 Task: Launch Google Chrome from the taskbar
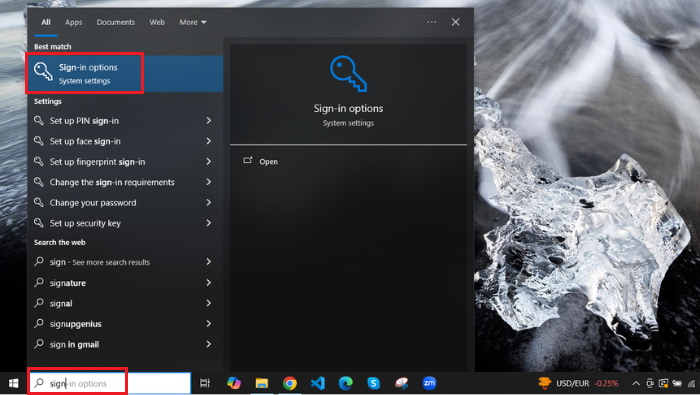290,383
